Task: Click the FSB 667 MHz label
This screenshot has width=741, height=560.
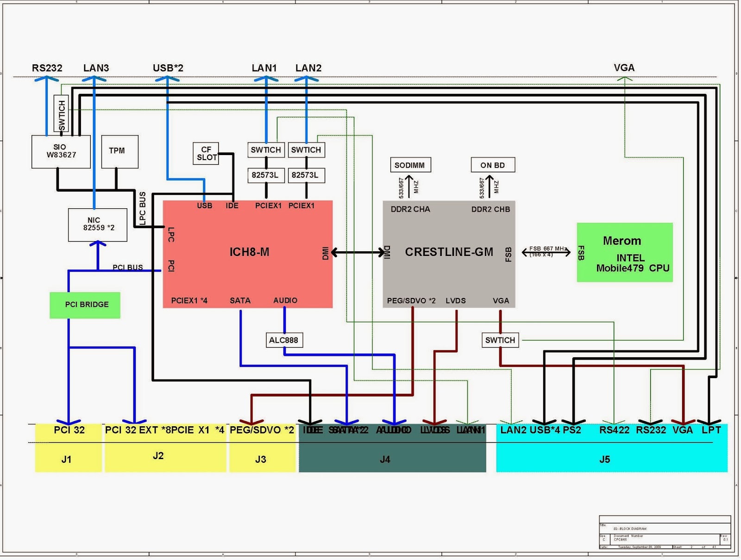Action: [x=548, y=249]
